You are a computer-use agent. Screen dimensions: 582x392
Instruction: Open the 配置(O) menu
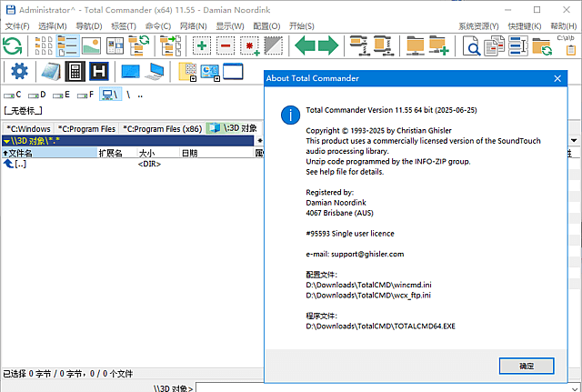pyautogui.click(x=266, y=26)
